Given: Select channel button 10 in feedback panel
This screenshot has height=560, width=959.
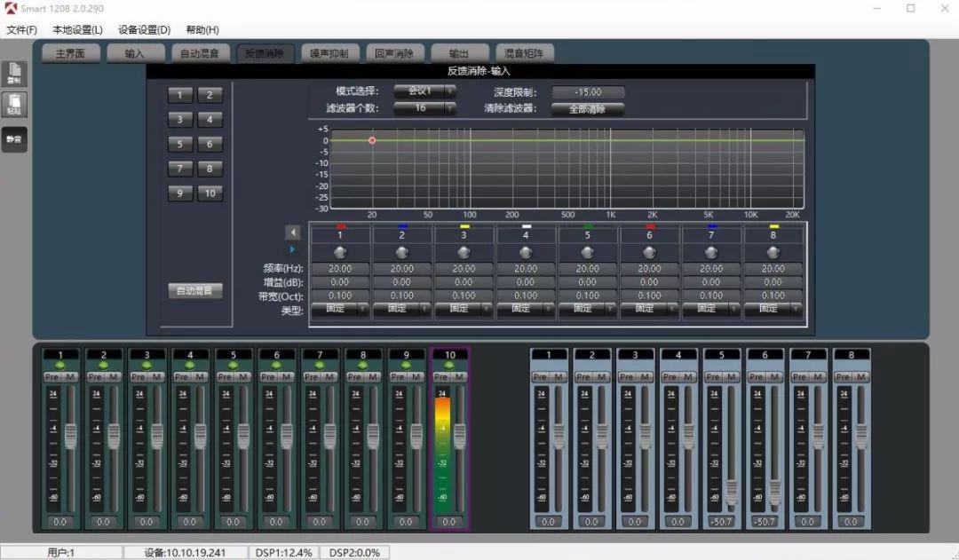Looking at the screenshot, I should tap(210, 193).
